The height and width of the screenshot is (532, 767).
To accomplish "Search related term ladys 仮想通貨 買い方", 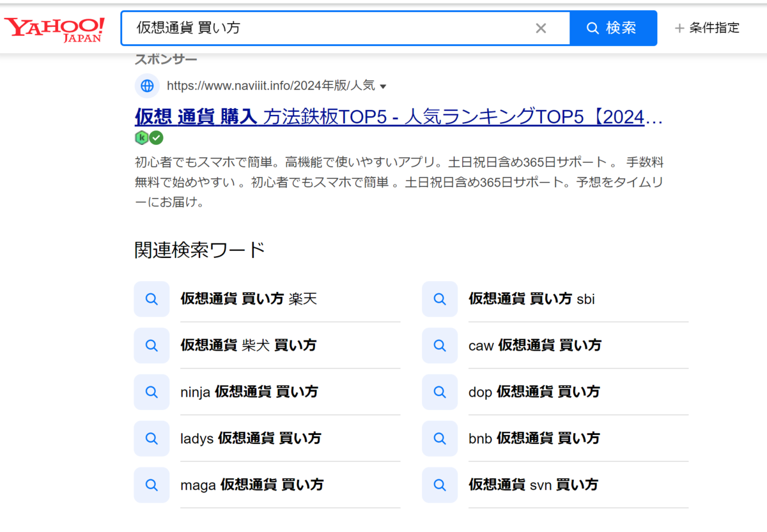I will (251, 438).
